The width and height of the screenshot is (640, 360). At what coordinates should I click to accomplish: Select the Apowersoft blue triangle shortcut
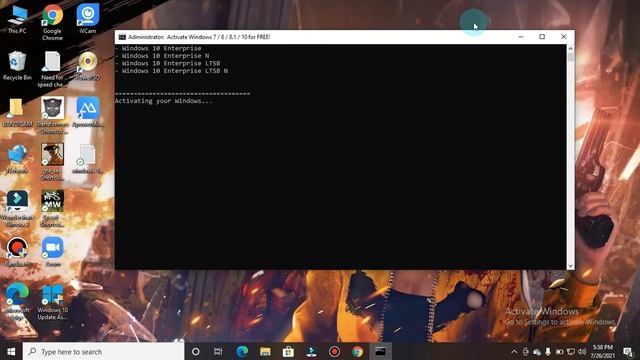88,112
